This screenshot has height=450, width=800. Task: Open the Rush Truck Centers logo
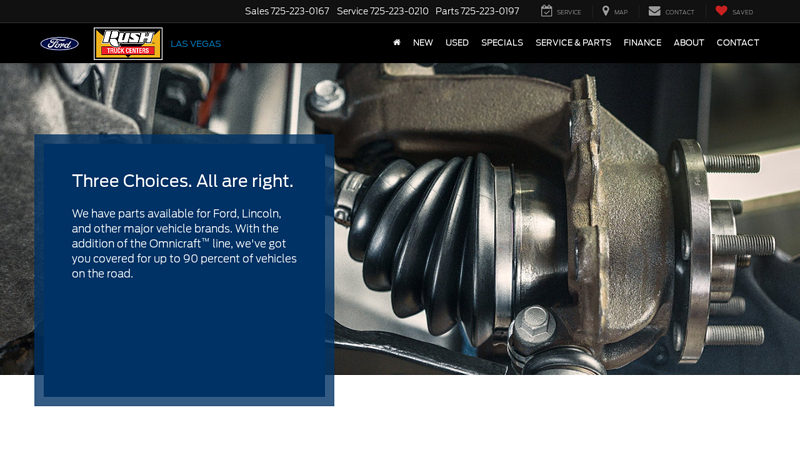[x=128, y=43]
